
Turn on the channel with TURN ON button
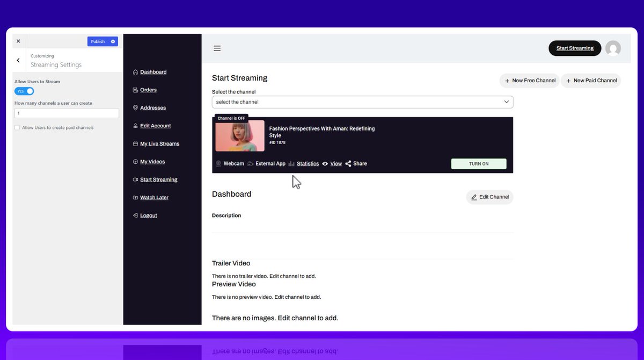click(478, 163)
